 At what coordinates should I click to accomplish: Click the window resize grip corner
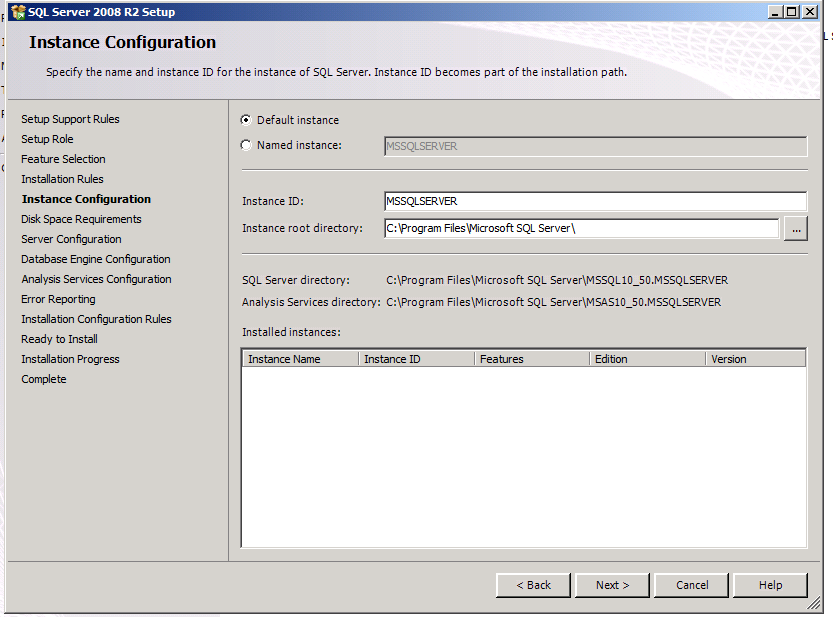(813, 603)
